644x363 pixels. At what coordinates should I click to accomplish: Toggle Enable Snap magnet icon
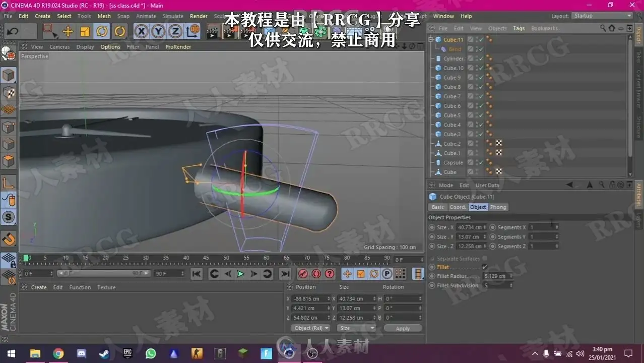pos(9,238)
